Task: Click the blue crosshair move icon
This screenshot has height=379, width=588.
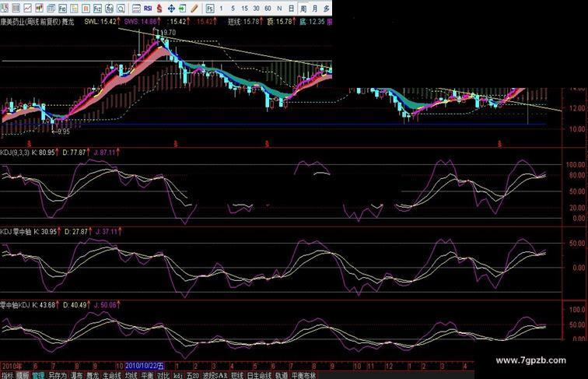Action: (x=171, y=8)
